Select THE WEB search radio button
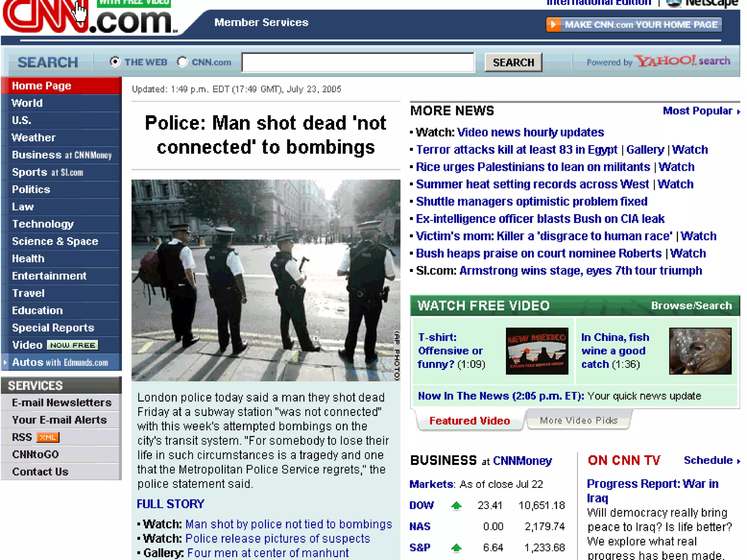The image size is (747, 560). pyautogui.click(x=115, y=62)
